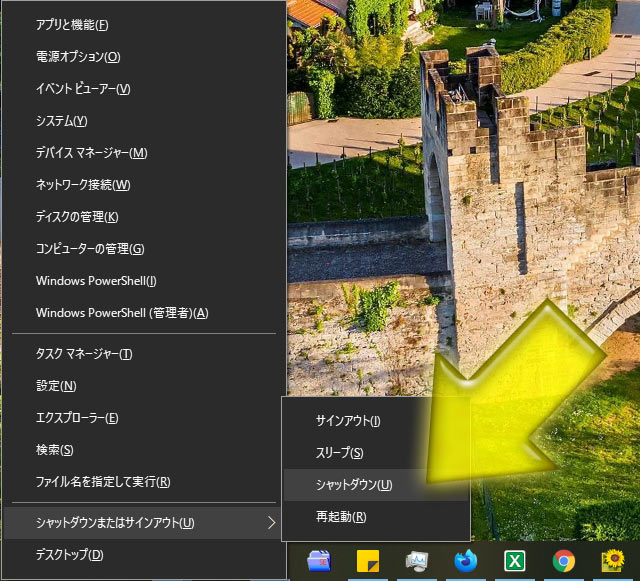Select 電源オプション(O)
Image resolution: width=640 pixels, height=581 pixels.
(x=144, y=57)
